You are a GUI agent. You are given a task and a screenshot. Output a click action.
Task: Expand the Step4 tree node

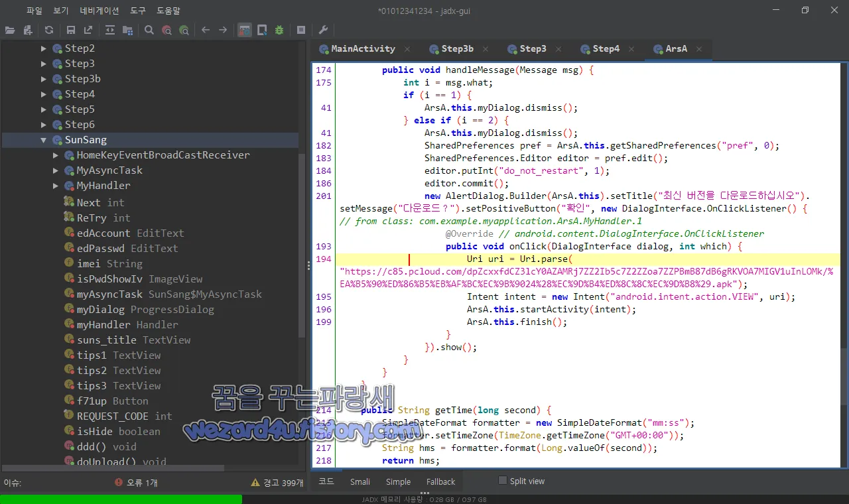(44, 94)
